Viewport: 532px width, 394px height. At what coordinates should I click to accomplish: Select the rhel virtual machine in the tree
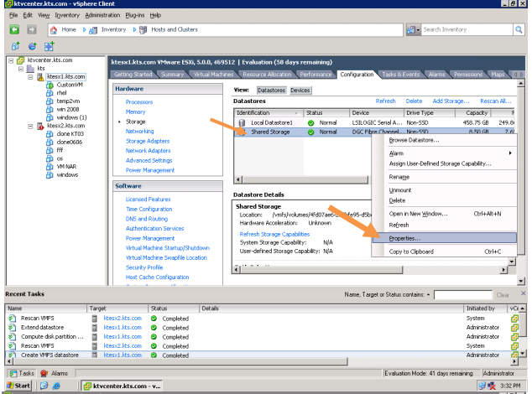coord(61,93)
